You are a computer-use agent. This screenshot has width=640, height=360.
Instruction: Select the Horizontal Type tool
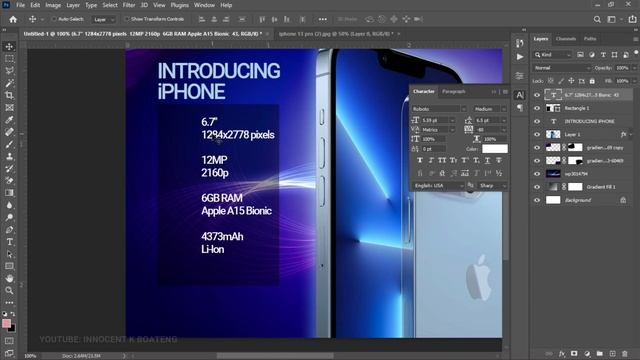point(9,242)
